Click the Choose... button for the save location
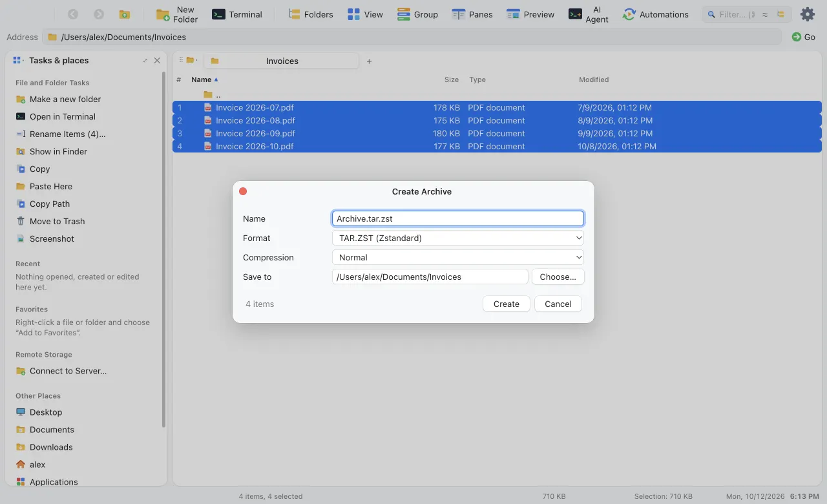 pos(558,277)
